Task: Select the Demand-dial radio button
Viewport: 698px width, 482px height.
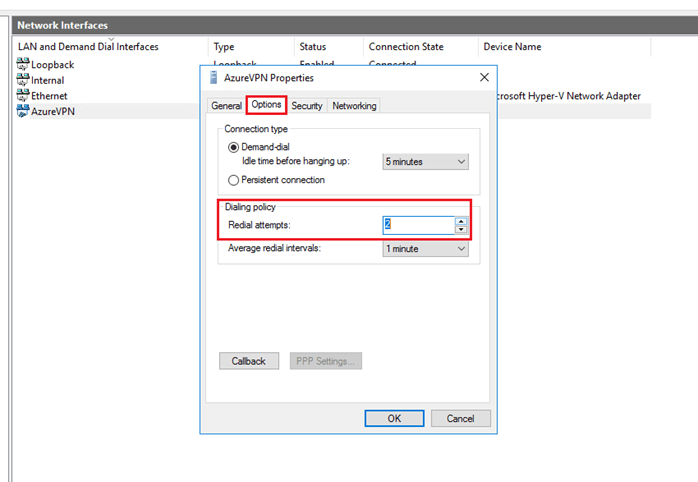Action: point(233,147)
